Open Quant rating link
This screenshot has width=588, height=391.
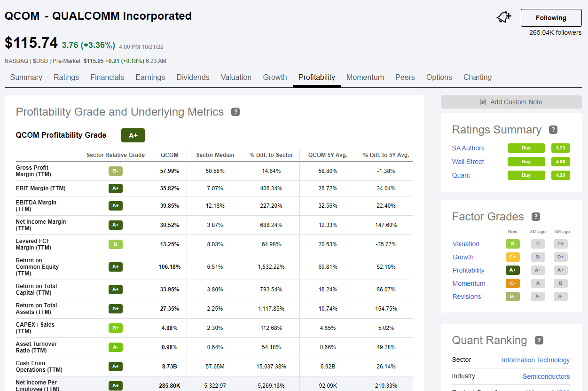[x=461, y=175]
